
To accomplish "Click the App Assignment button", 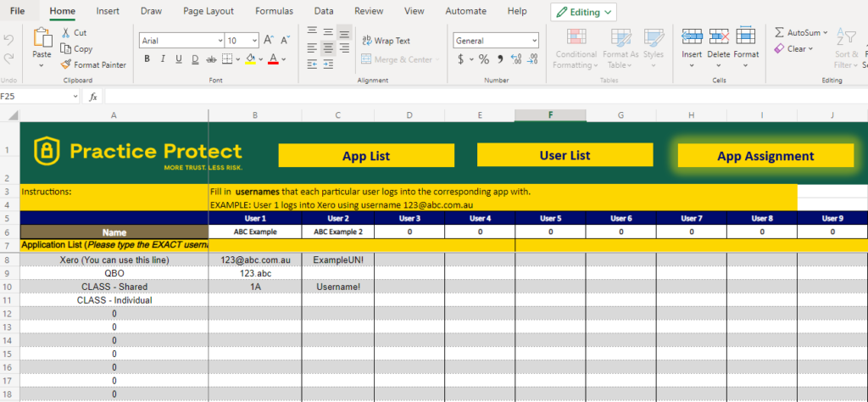I will (765, 155).
